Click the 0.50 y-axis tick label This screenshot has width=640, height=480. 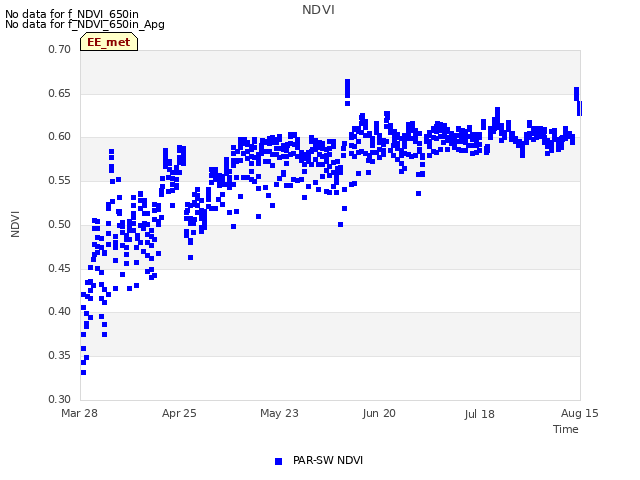tap(60, 224)
